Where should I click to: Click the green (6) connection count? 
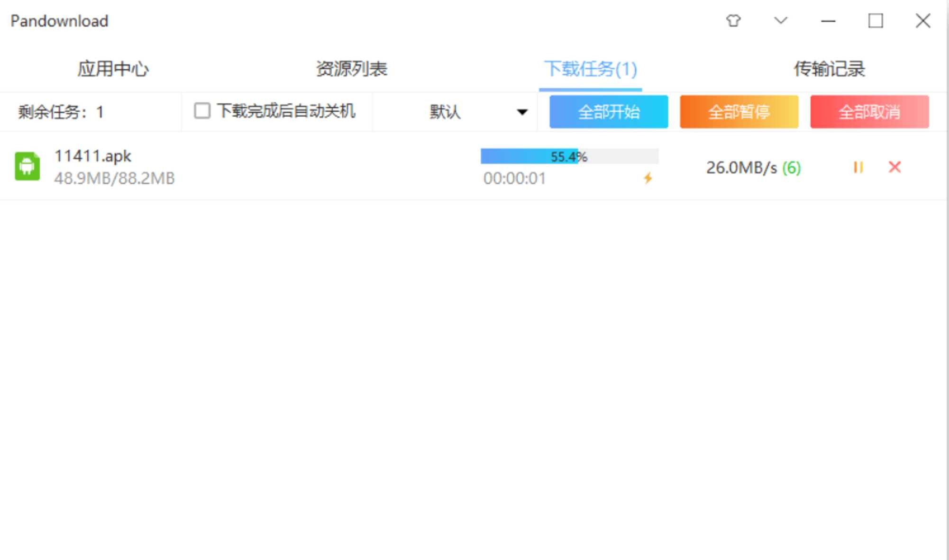pos(791,168)
